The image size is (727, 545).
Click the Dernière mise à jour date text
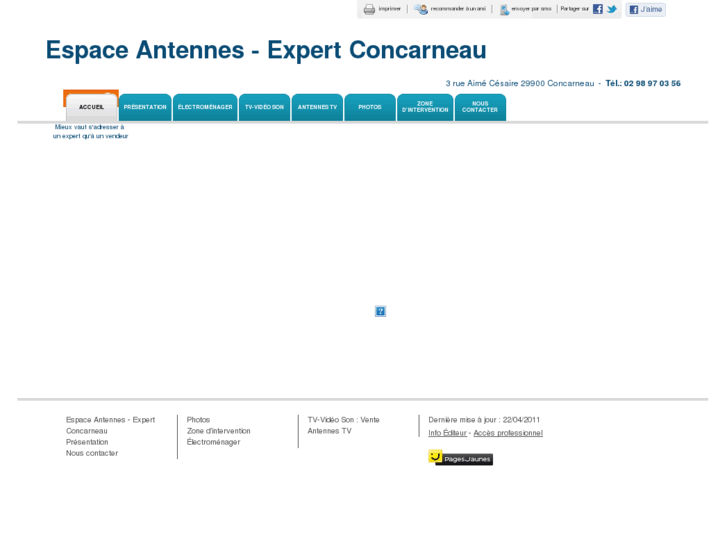(x=484, y=420)
